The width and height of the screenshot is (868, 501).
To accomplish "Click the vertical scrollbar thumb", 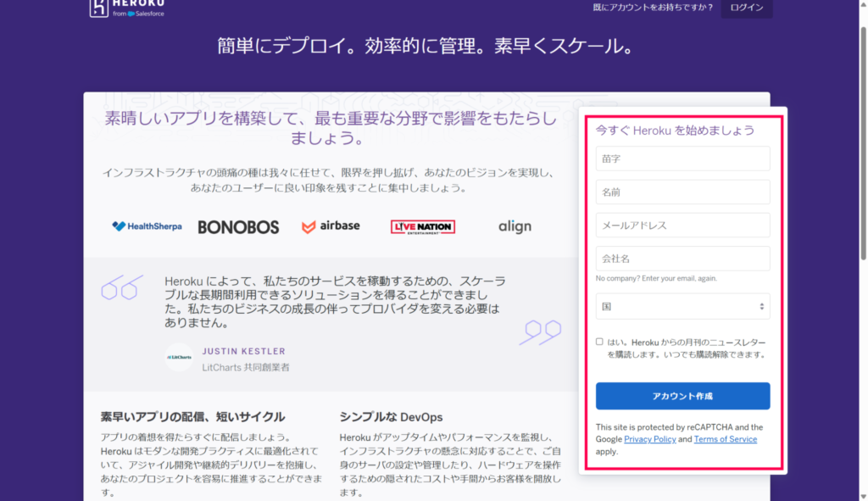I will click(863, 142).
